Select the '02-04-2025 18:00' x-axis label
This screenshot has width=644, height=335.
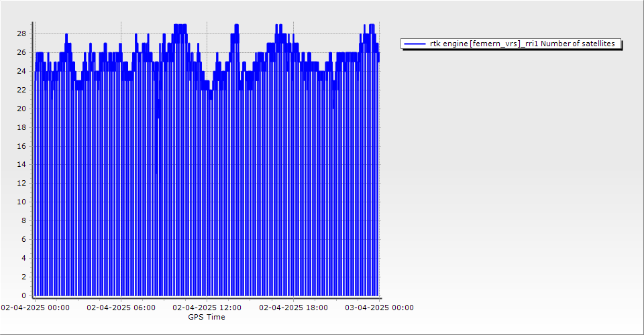point(293,308)
